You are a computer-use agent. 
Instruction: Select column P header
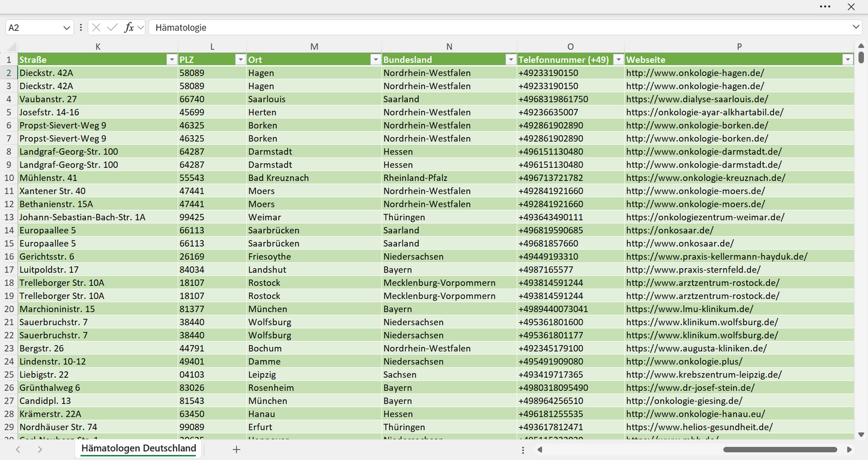click(739, 46)
